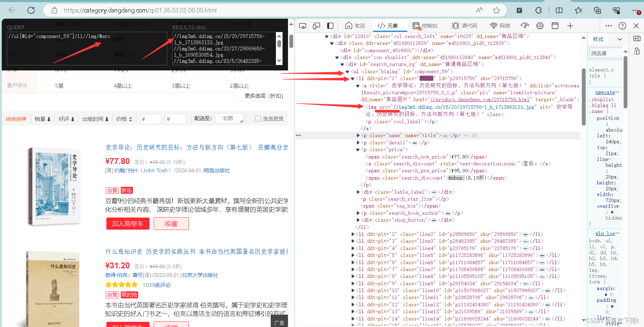Open 1039条评论 reviews link
Viewport: 644px width, 327px height.
click(157, 285)
